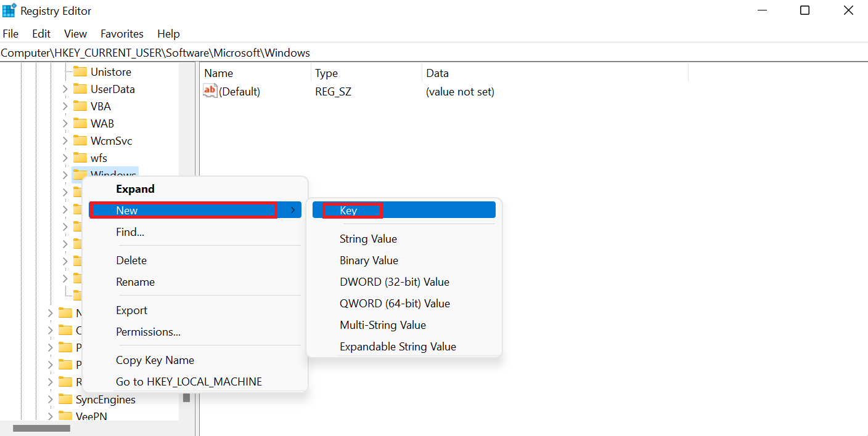Choose Delete in the context menu
The width and height of the screenshot is (868, 436).
[x=195, y=260]
